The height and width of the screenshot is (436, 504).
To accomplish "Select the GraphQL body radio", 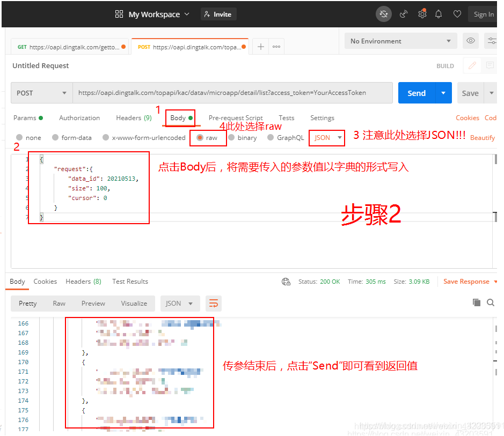I will click(271, 137).
